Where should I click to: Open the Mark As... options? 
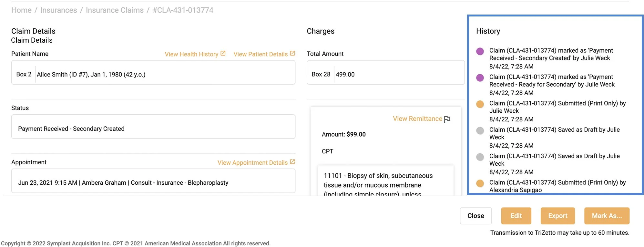(607, 216)
